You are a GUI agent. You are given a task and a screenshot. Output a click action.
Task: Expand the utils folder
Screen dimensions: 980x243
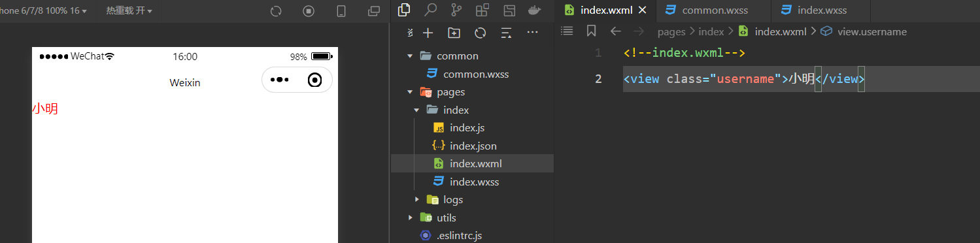click(x=410, y=218)
